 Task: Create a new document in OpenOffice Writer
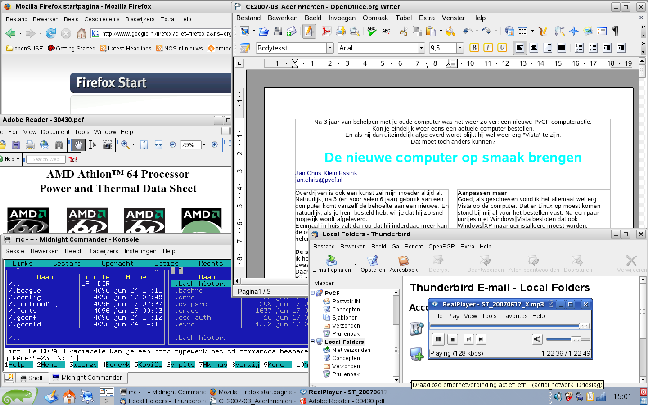click(244, 31)
